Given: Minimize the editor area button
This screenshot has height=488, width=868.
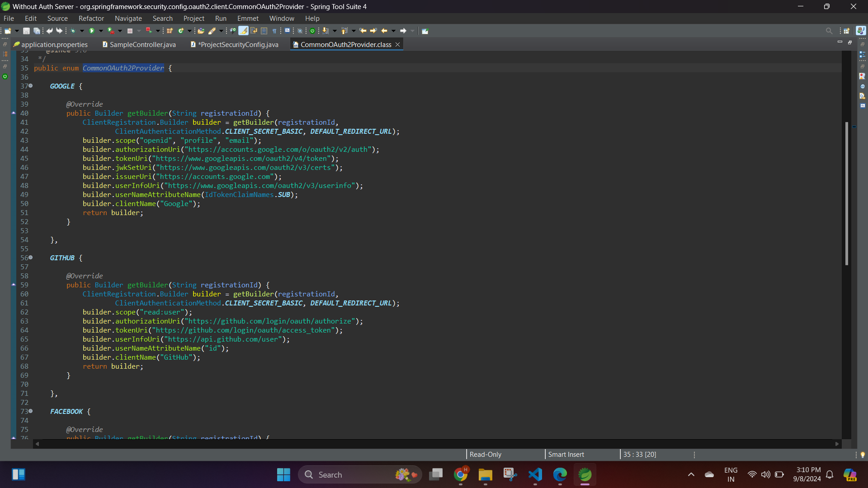Looking at the screenshot, I should [x=840, y=42].
